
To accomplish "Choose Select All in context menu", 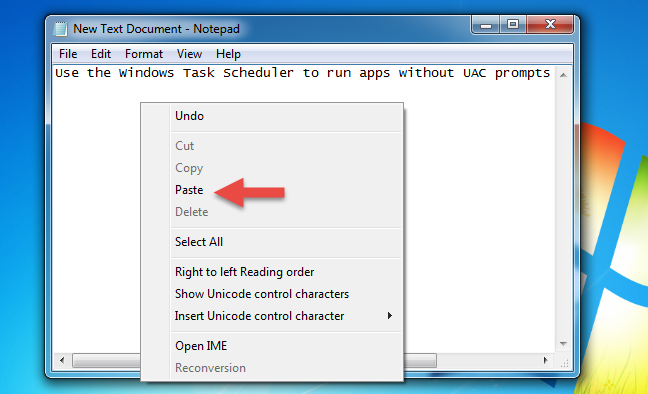I will [272, 242].
